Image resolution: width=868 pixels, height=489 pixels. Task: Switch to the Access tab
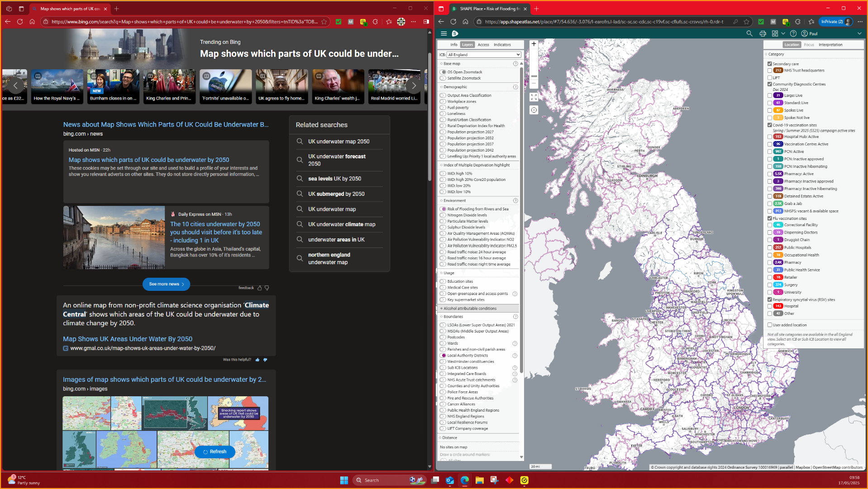[x=483, y=45]
